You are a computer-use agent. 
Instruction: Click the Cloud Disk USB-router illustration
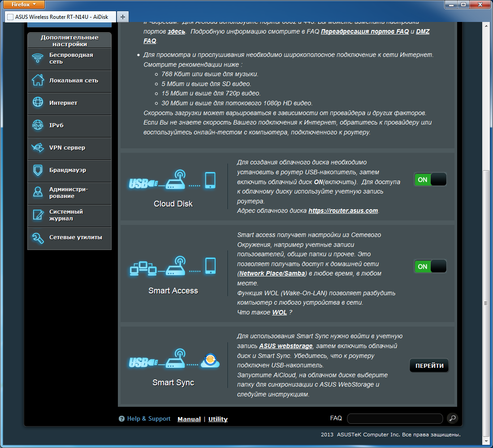172,180
